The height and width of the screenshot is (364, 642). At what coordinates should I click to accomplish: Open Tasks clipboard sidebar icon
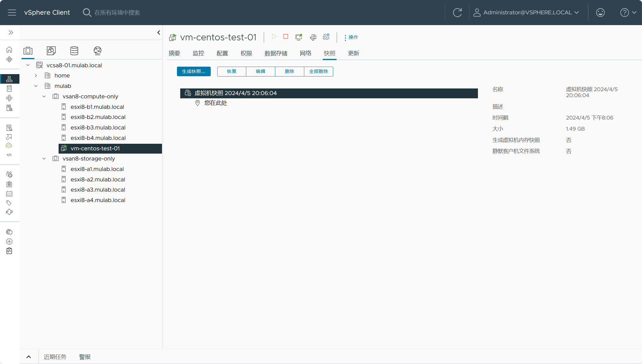[9, 184]
